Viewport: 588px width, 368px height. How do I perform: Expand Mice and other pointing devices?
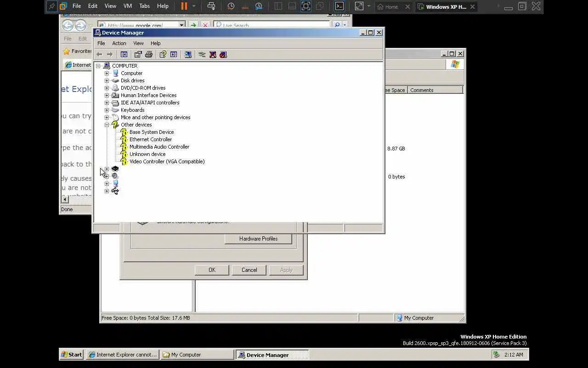click(107, 117)
